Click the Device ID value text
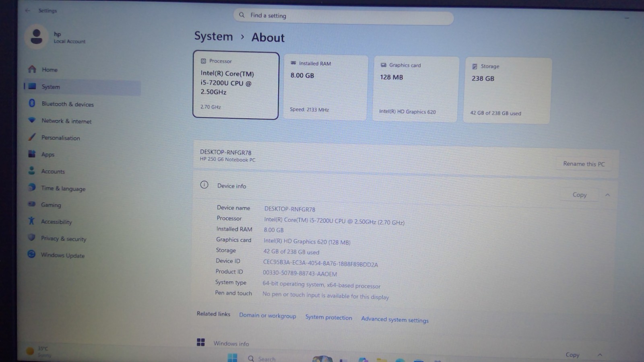This screenshot has width=644, height=362. point(320,263)
